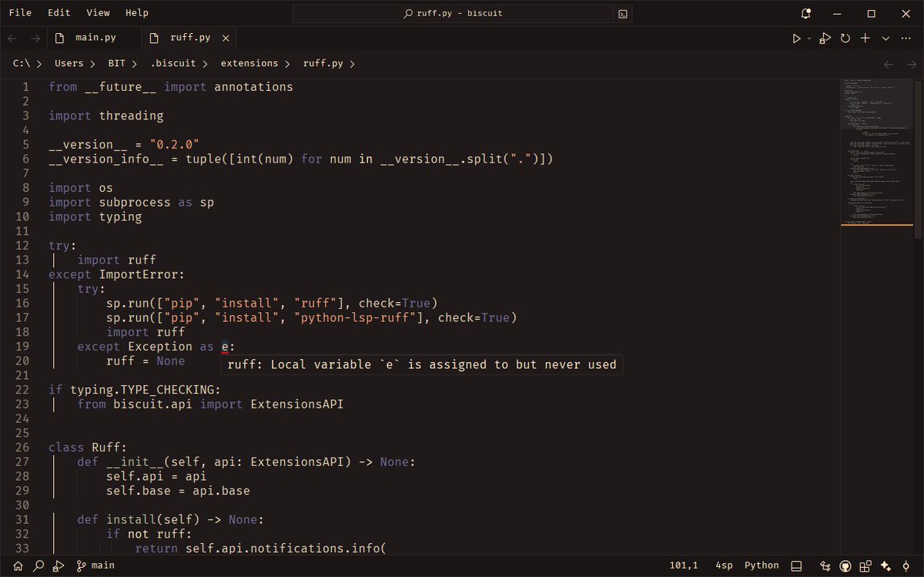Click 'import threading' on line 3

(x=106, y=116)
